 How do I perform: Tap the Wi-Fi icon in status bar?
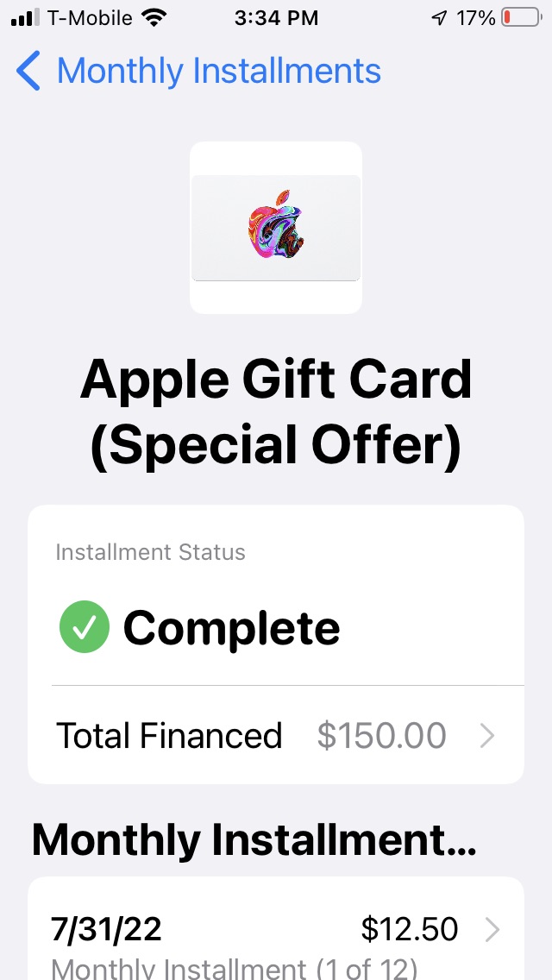[154, 17]
